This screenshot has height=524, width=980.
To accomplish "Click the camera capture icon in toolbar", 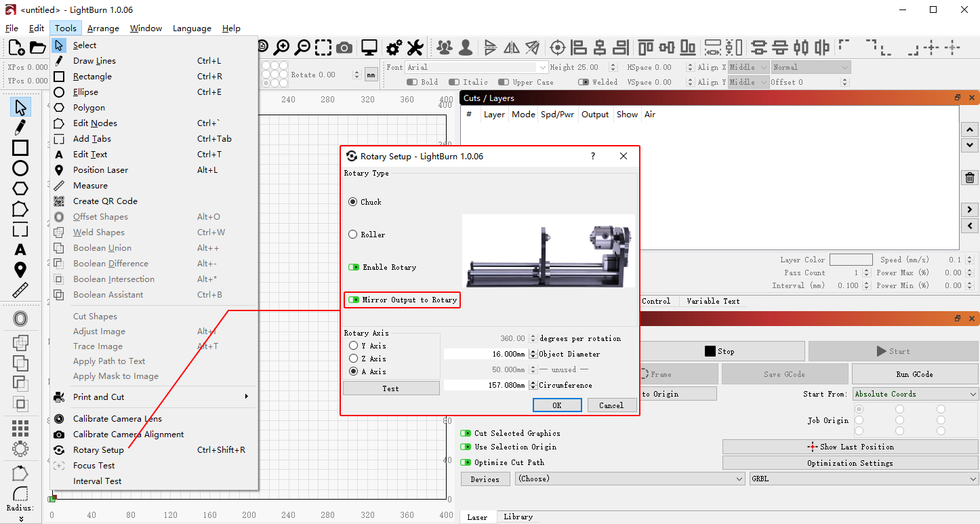I will (x=344, y=47).
